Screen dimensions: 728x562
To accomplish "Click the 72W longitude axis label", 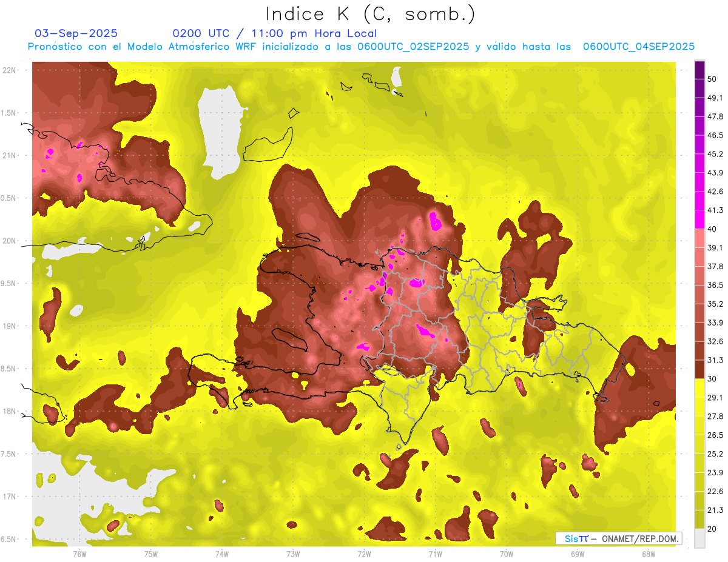I will pyautogui.click(x=364, y=554).
